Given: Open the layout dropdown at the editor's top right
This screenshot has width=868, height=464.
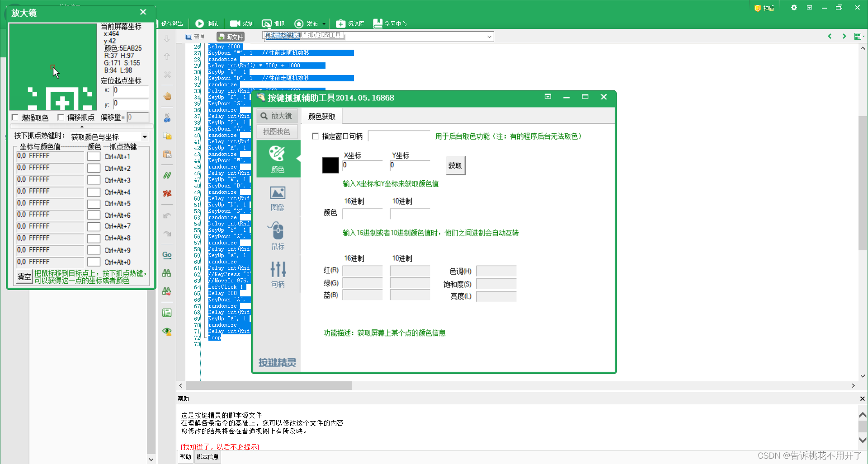Looking at the screenshot, I should coord(859,36).
